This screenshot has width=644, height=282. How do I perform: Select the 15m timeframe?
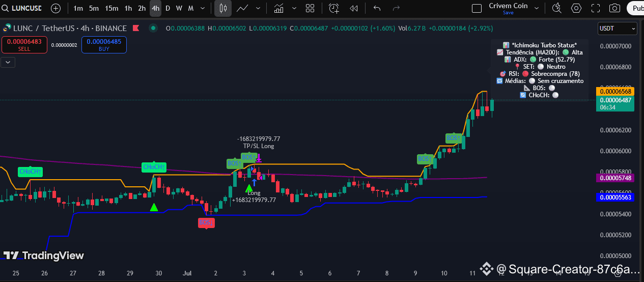[111, 8]
